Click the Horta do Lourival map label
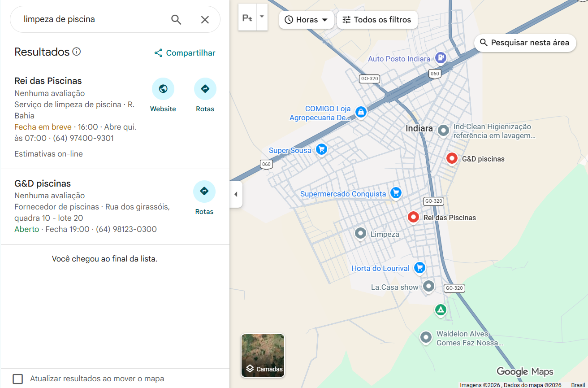 (x=380, y=268)
